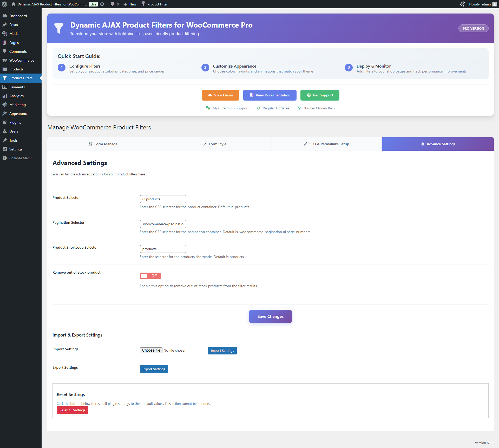
Task: Switch to the Form Style tab
Action: [215, 144]
